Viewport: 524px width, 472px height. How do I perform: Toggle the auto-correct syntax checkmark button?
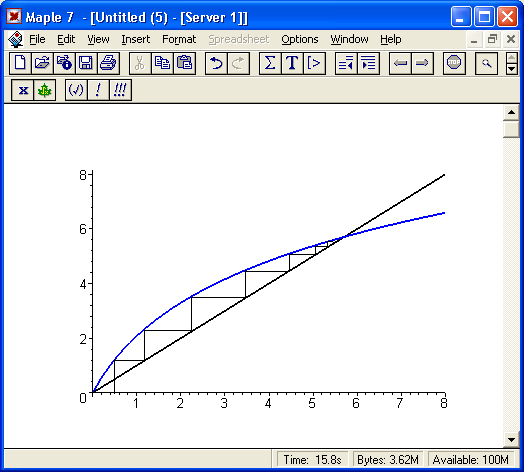pos(76,90)
